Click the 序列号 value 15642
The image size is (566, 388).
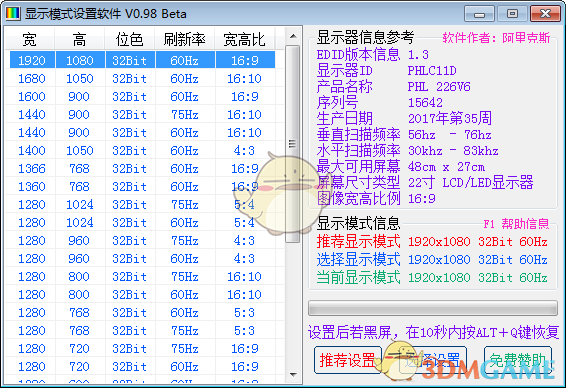425,103
